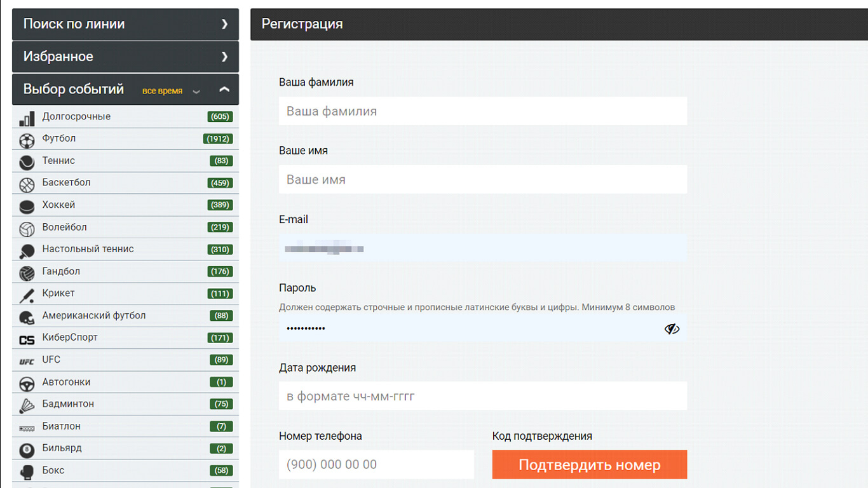The height and width of the screenshot is (488, 868).
Task: Open the Футбол category
Action: click(x=125, y=139)
